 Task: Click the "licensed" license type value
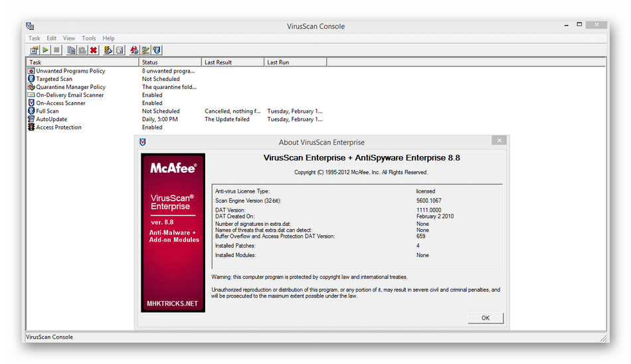426,191
